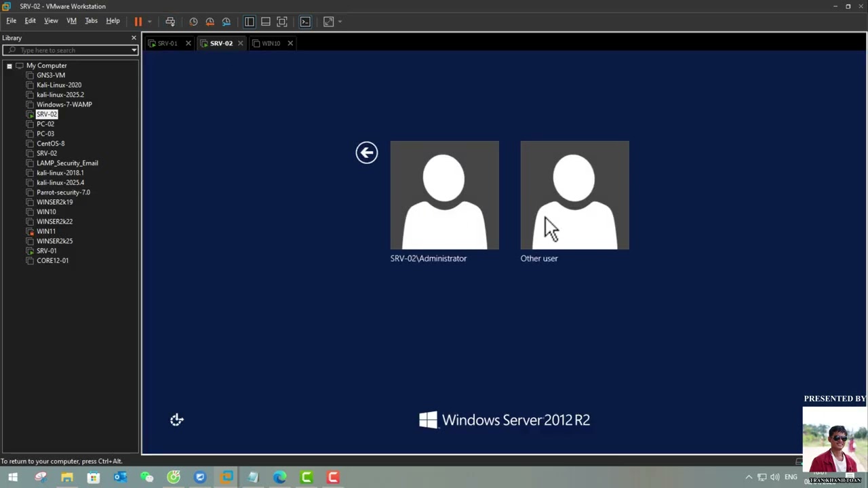
Task: Open Microsoft Store from the taskbar
Action: 94,477
